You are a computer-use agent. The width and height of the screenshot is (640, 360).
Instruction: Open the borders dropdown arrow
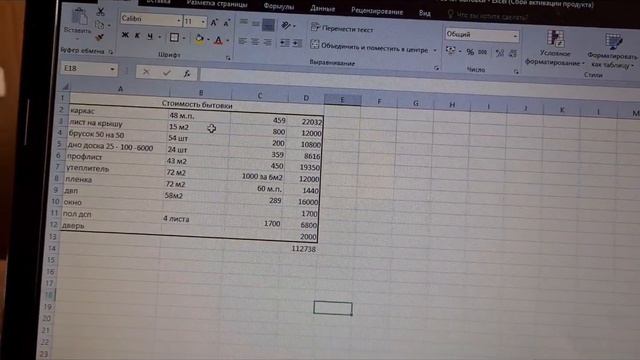184,38
